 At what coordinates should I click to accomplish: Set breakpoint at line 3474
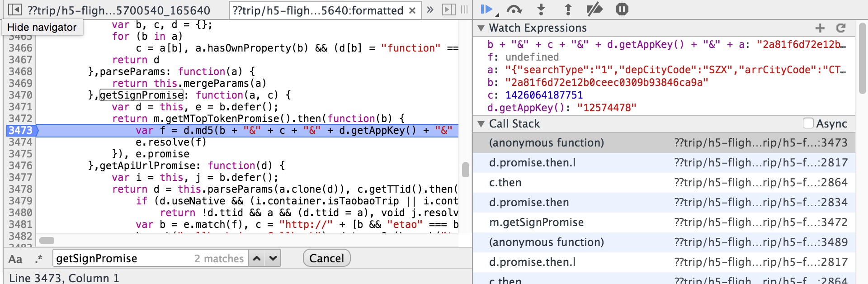click(x=21, y=142)
